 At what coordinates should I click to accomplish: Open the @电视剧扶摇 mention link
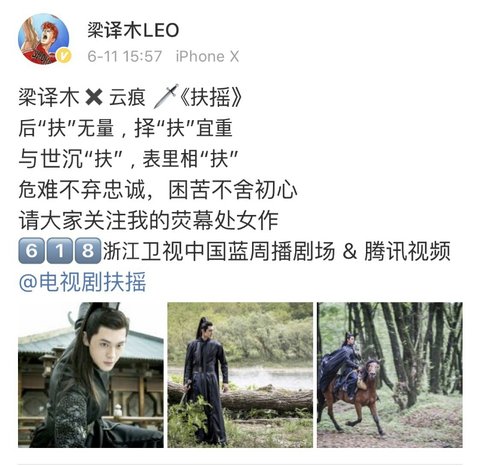point(83,282)
